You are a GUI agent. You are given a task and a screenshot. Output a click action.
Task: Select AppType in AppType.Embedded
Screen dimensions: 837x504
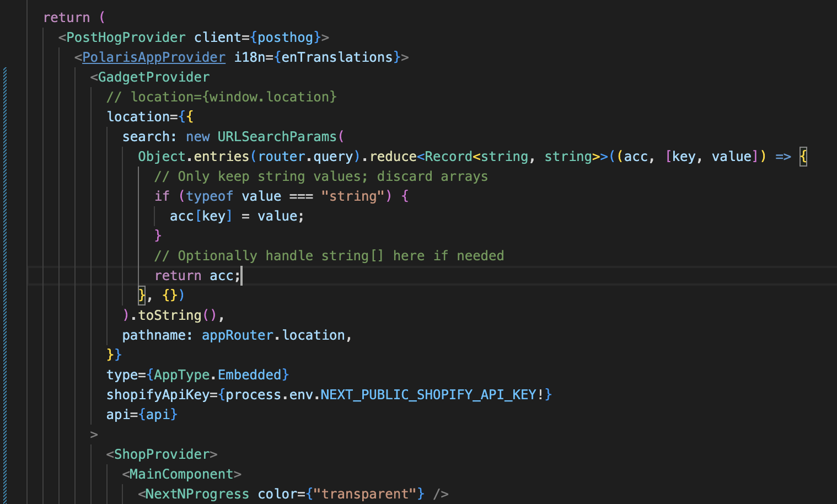click(x=182, y=375)
